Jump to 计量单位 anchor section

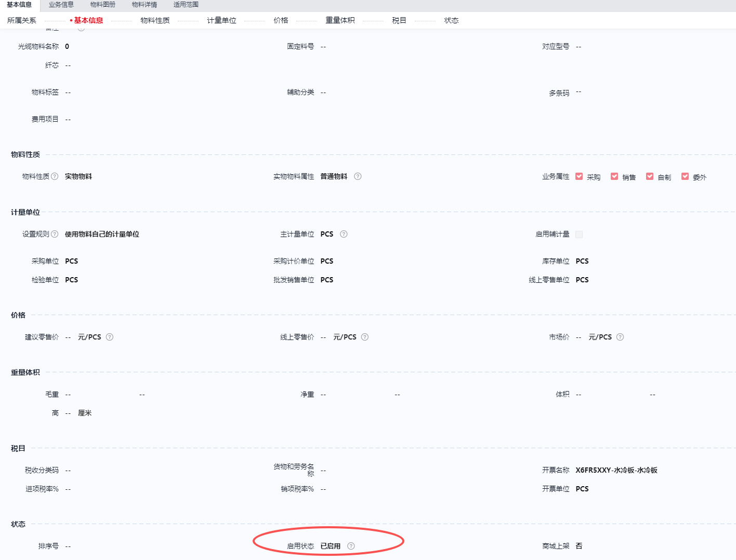tap(221, 20)
